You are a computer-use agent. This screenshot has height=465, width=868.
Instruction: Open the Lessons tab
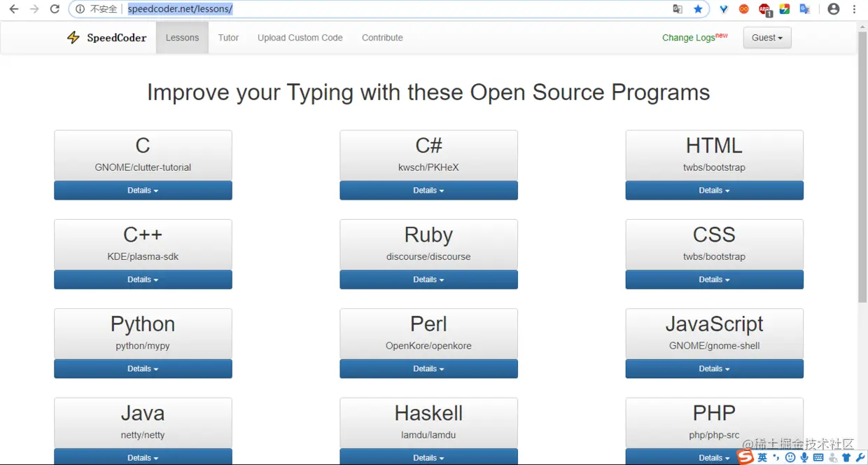coord(182,38)
